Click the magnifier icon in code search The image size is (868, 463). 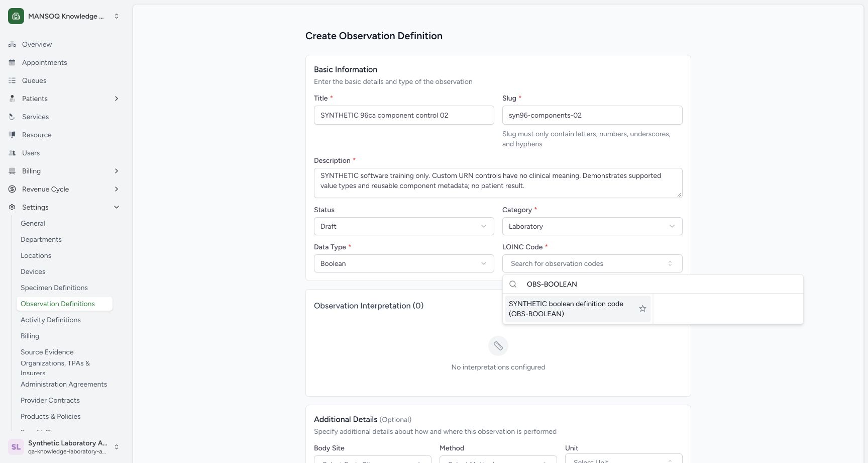(513, 284)
